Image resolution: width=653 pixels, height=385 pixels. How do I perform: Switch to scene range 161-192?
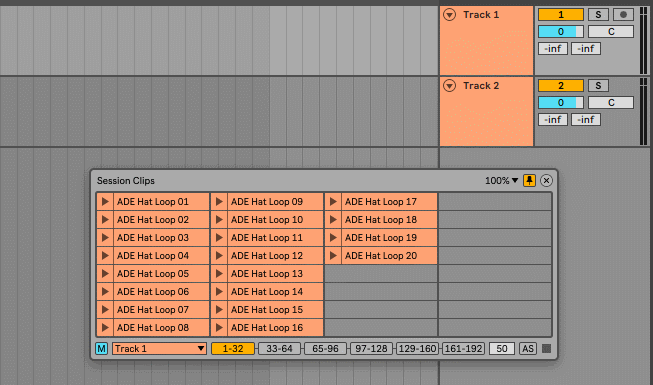pos(463,348)
